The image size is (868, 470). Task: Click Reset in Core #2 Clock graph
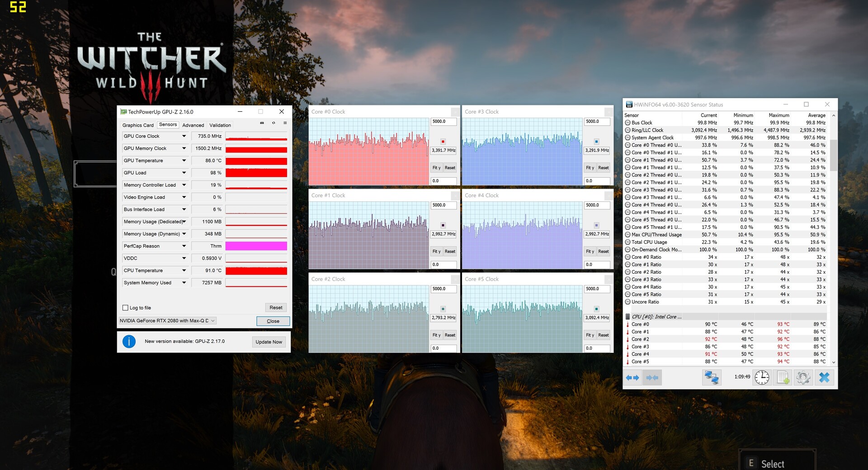pos(450,335)
